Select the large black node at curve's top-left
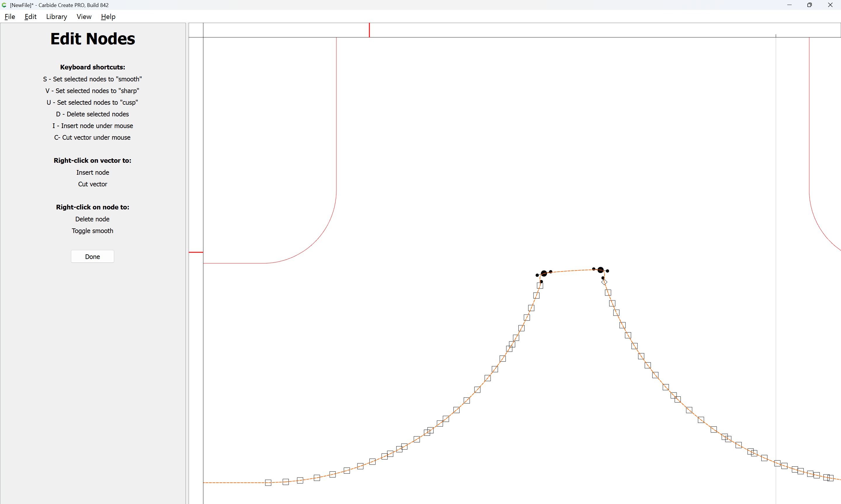The width and height of the screenshot is (841, 504). tap(544, 273)
